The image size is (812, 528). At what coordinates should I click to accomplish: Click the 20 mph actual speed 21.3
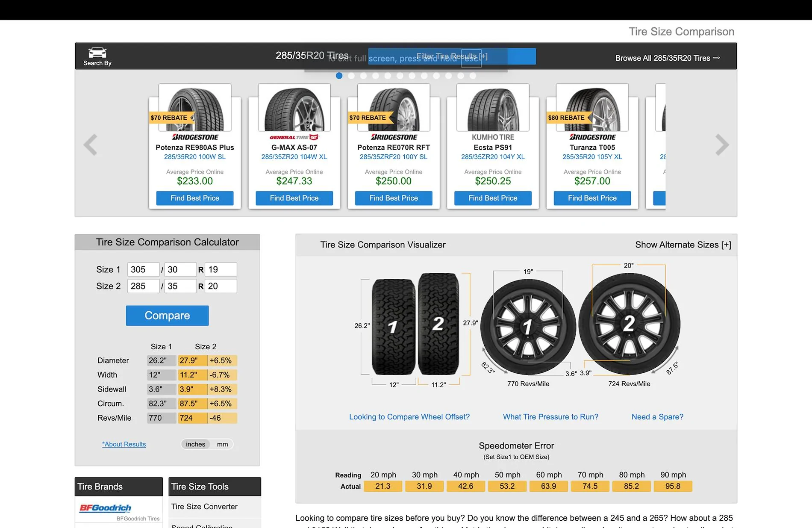point(383,487)
